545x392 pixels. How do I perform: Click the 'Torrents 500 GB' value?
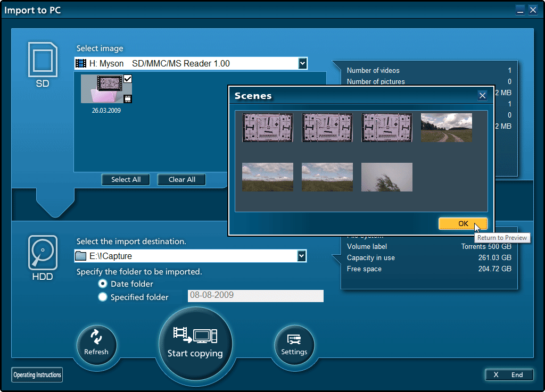pyautogui.click(x=486, y=246)
